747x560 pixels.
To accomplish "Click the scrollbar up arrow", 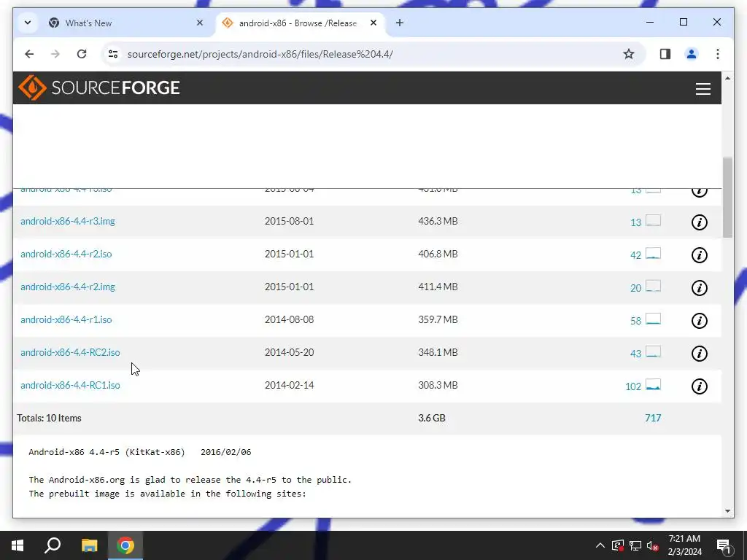I will click(727, 78).
